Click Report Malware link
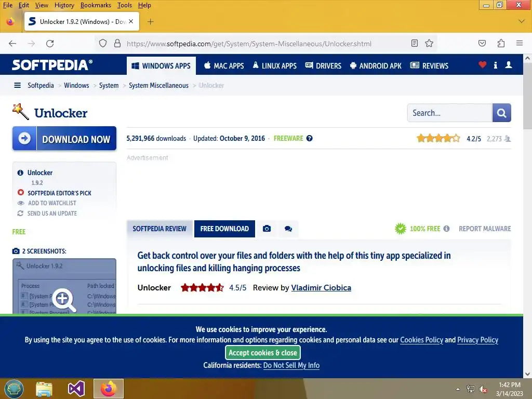The height and width of the screenshot is (399, 532). (485, 229)
